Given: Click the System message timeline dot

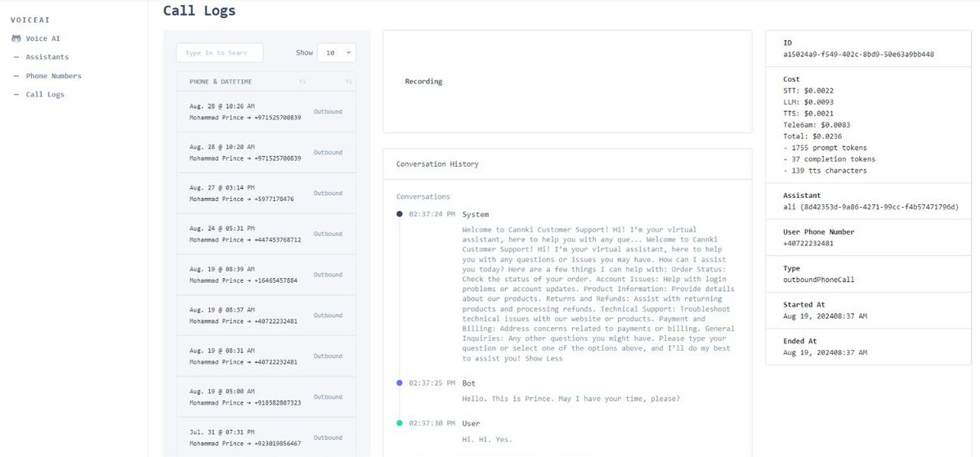Looking at the screenshot, I should click(x=400, y=214).
